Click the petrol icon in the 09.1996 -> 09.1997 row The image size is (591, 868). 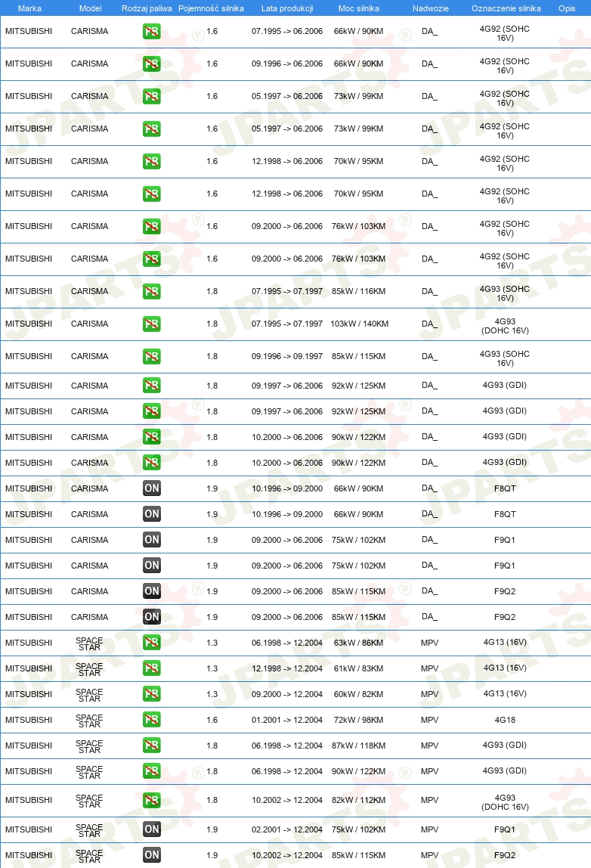point(152,357)
